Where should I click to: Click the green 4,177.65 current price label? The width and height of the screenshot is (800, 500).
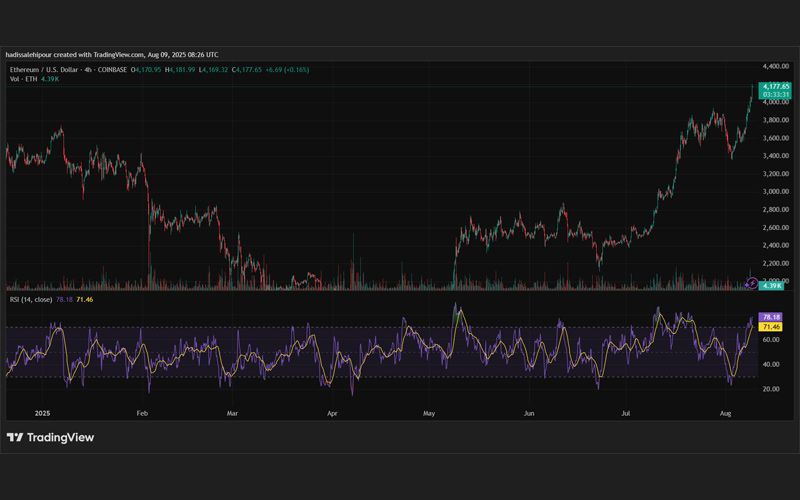click(776, 87)
